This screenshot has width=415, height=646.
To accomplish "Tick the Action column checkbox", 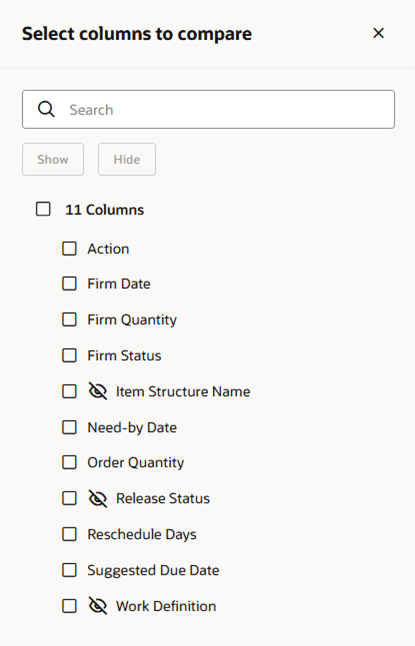I will pos(69,248).
